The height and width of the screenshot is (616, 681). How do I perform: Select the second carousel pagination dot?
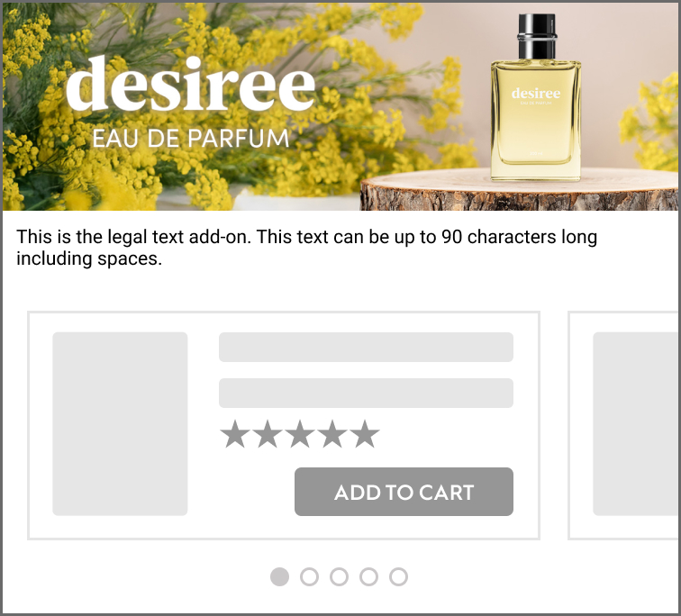[309, 576]
